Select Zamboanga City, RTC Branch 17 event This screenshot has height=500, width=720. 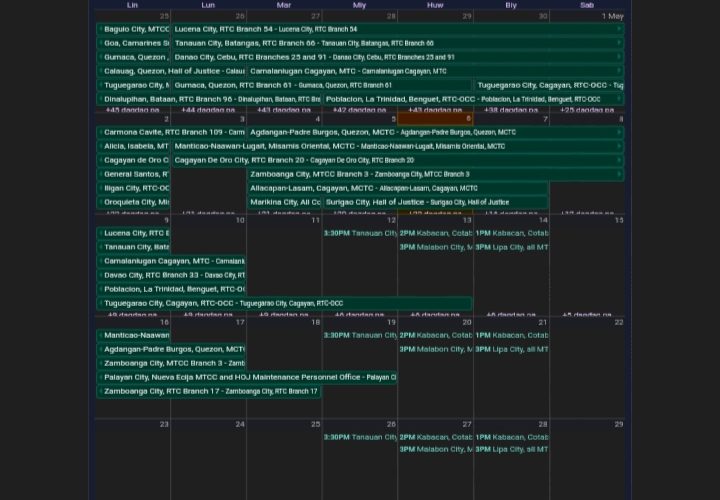coord(208,391)
